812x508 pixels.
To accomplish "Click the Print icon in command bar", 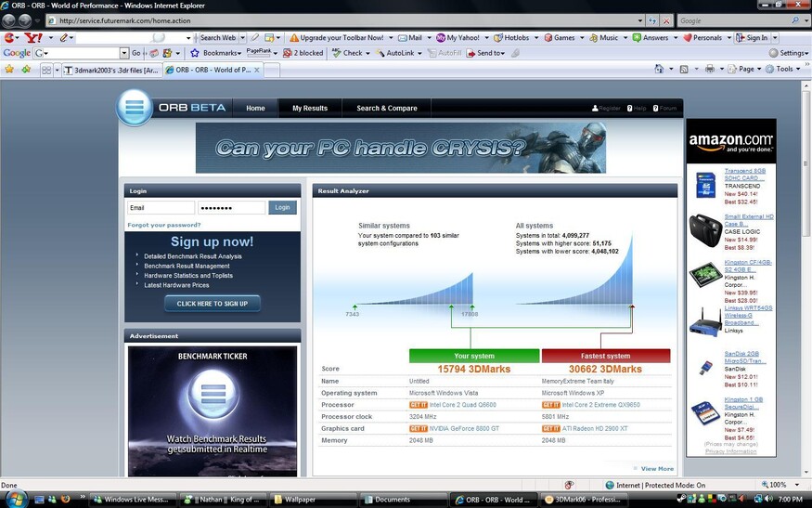I will pos(710,69).
